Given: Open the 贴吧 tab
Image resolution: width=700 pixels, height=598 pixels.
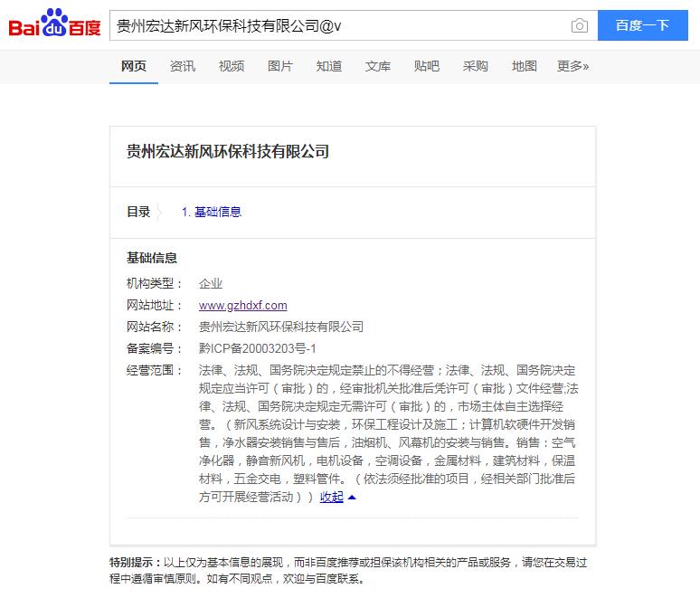Looking at the screenshot, I should 427,66.
